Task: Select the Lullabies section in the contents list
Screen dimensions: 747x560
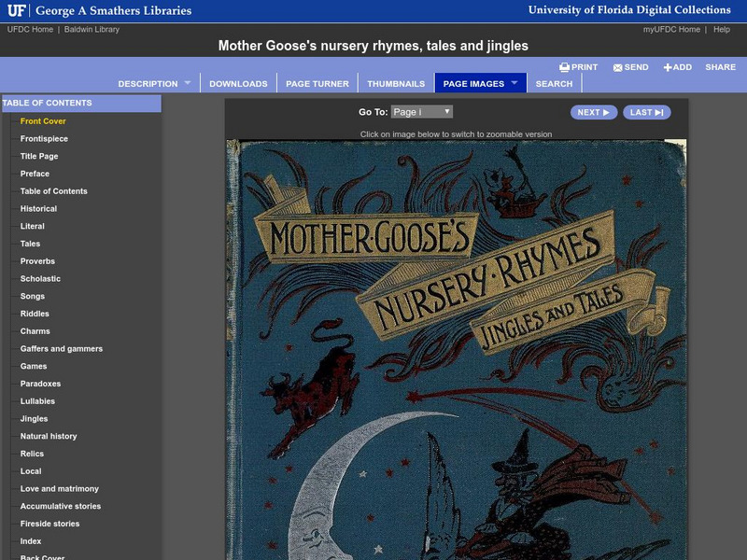Action: pos(37,400)
